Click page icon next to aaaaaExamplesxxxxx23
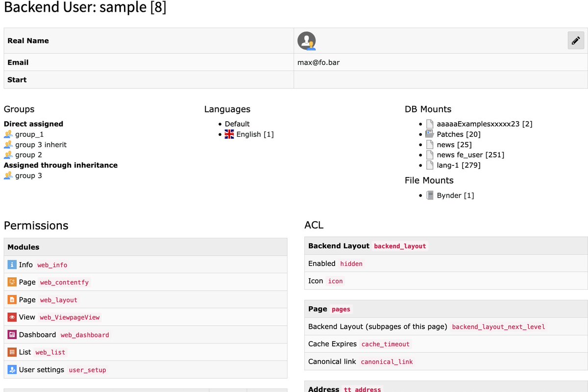The height and width of the screenshot is (392, 588). pyautogui.click(x=430, y=124)
